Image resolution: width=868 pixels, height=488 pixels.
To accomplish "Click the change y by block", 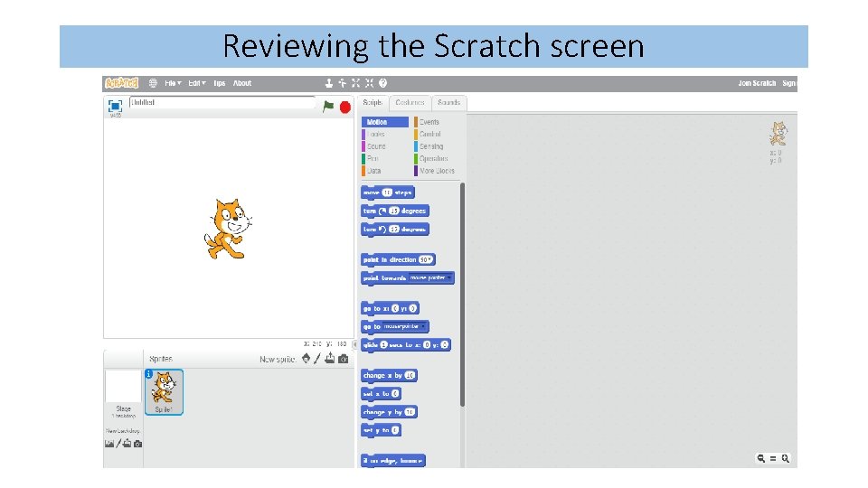I will click(389, 412).
